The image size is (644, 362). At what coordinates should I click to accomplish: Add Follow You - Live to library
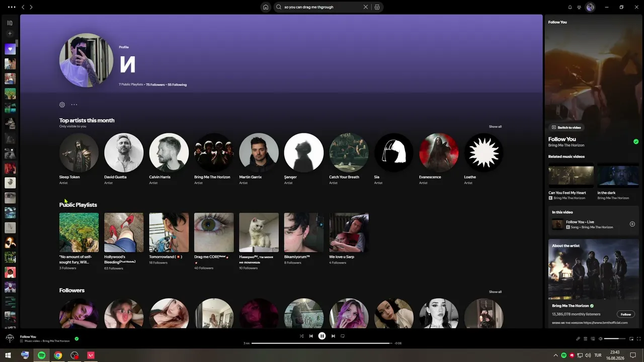(x=632, y=224)
